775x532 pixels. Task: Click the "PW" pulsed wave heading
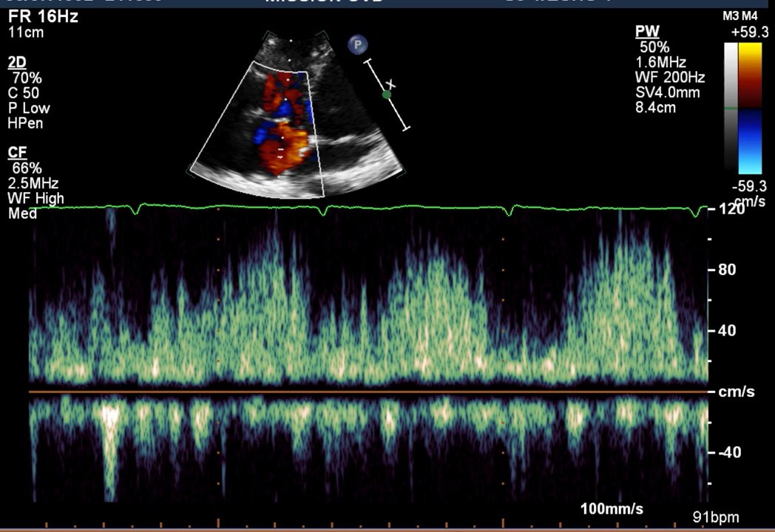click(647, 32)
